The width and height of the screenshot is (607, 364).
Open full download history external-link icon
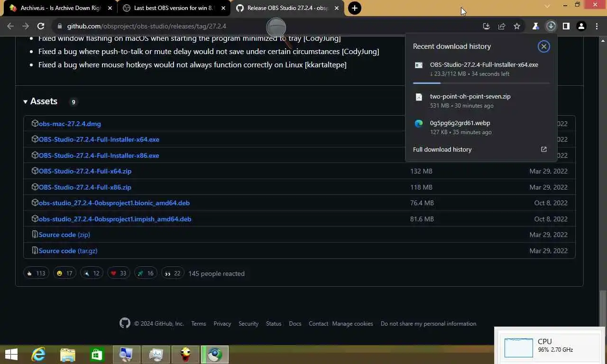pos(544,149)
